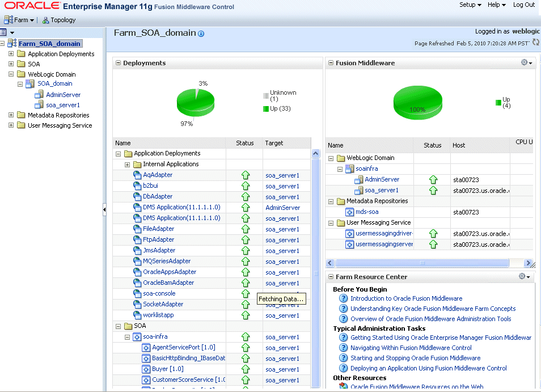Click the Farm icon in toolbar
Screen dimensions: 541x392
coord(9,20)
